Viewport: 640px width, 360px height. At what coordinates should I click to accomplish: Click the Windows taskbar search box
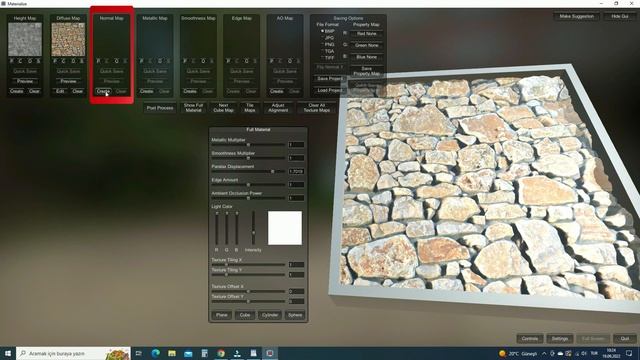pos(73,353)
